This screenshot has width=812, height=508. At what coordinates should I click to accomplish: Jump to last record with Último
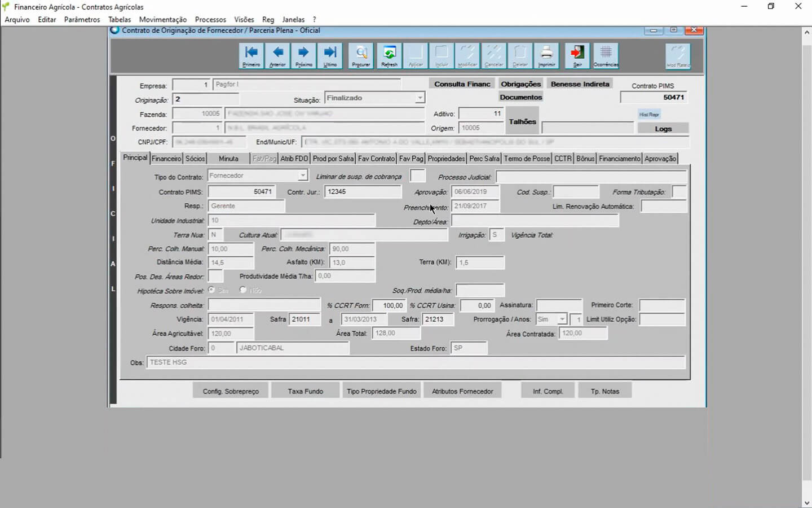click(330, 56)
